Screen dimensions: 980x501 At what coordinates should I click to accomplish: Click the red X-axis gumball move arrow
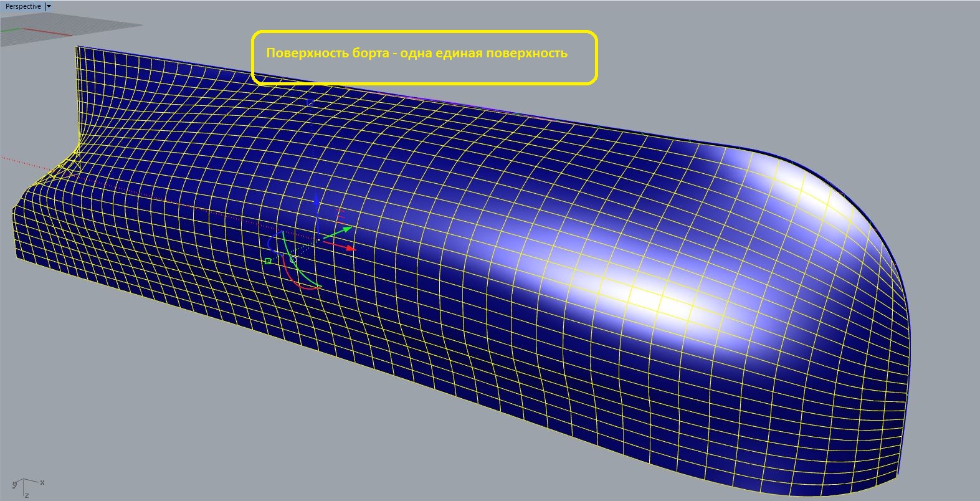click(x=350, y=248)
